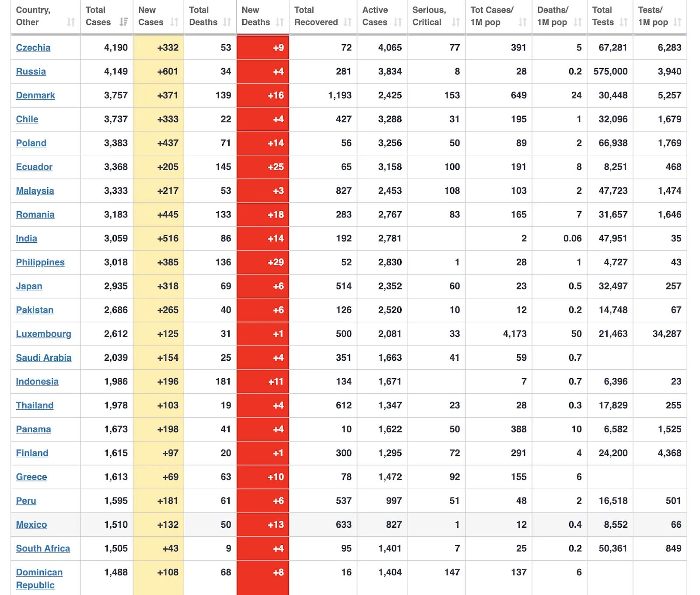The width and height of the screenshot is (700, 595).
Task: Open the Finland country link
Action: tap(32, 453)
